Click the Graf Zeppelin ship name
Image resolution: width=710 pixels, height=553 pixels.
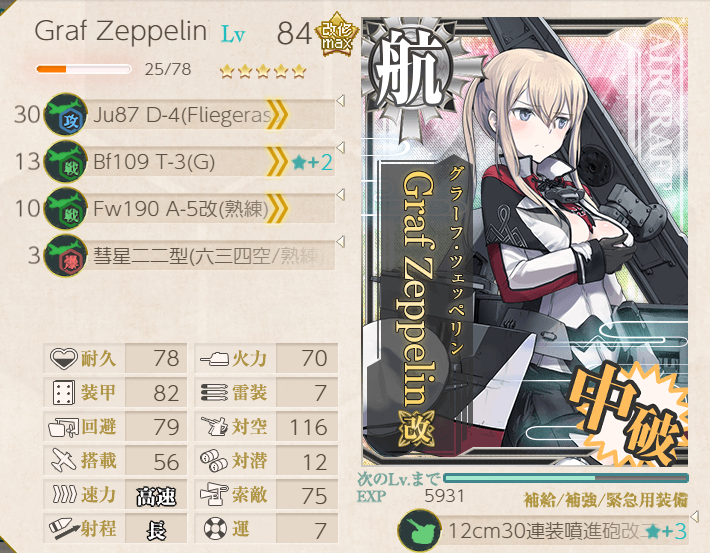[121, 31]
